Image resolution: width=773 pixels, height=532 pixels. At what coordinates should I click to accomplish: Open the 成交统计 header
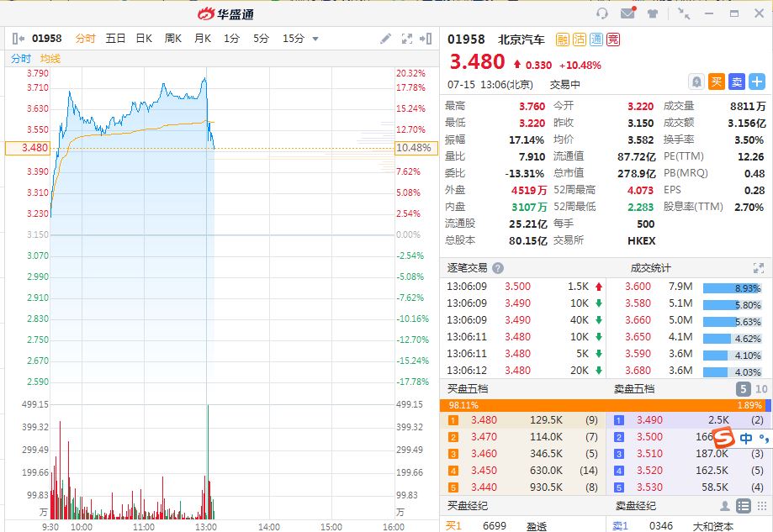(650, 268)
